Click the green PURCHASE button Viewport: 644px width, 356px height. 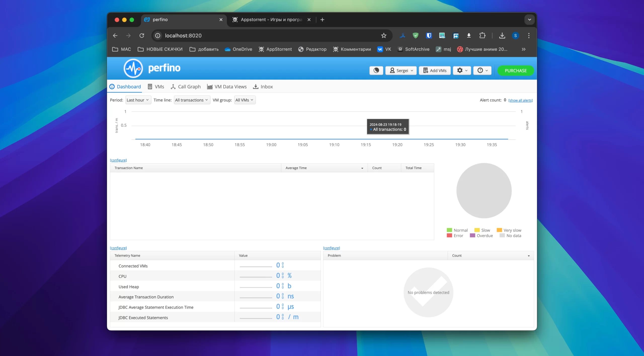[515, 70]
